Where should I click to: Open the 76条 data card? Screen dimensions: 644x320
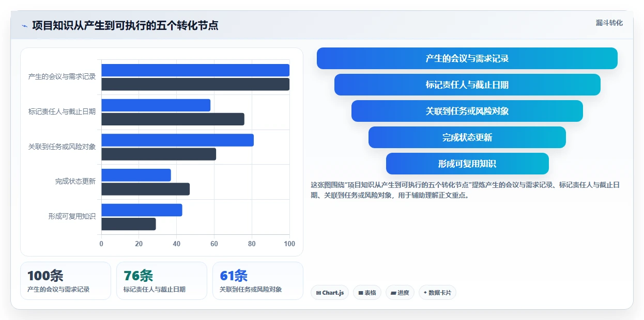coord(162,281)
